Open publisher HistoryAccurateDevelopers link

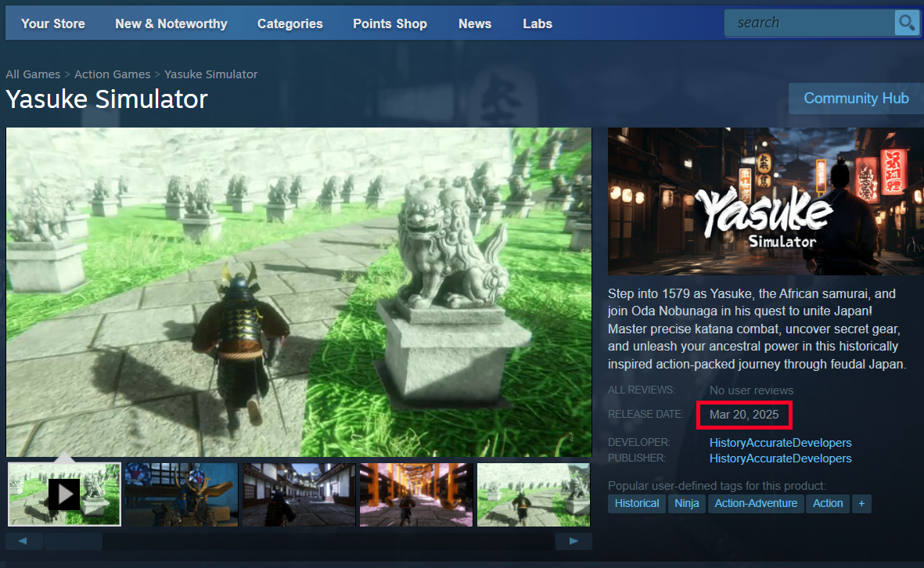780,458
